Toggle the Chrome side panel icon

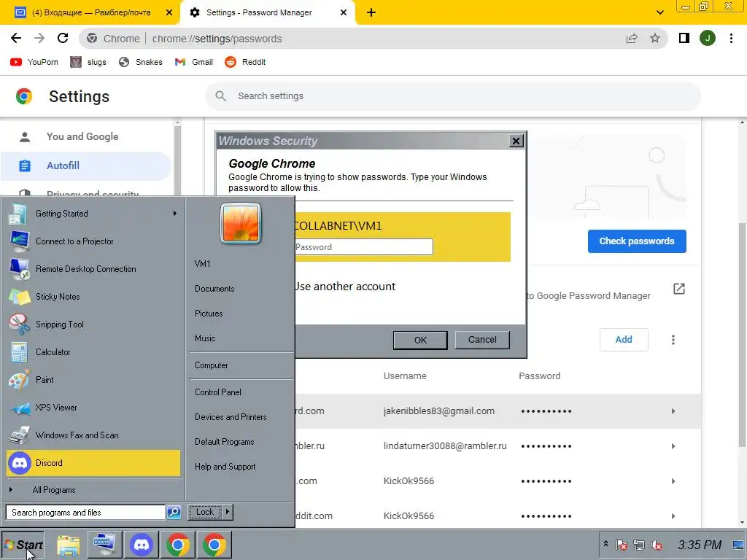[x=684, y=38]
